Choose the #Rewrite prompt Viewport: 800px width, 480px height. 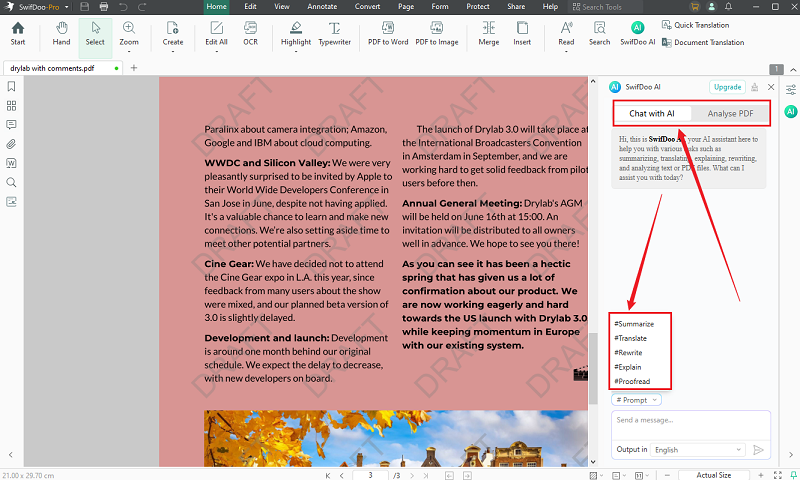coord(629,352)
